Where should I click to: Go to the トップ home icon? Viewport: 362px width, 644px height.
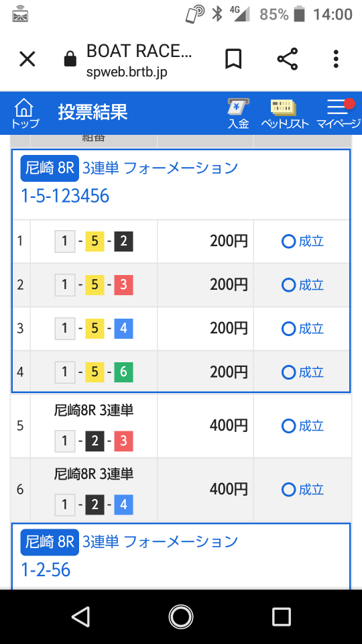point(25,114)
